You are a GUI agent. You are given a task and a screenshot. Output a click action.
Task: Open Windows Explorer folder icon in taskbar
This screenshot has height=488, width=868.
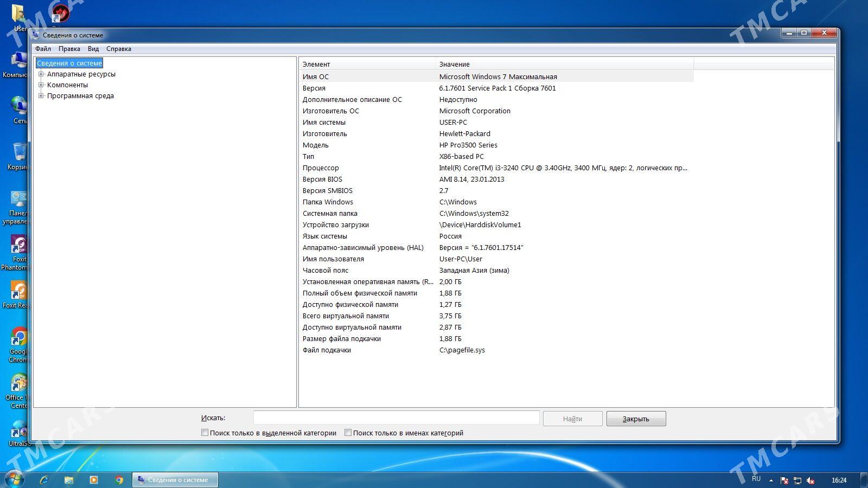(69, 480)
